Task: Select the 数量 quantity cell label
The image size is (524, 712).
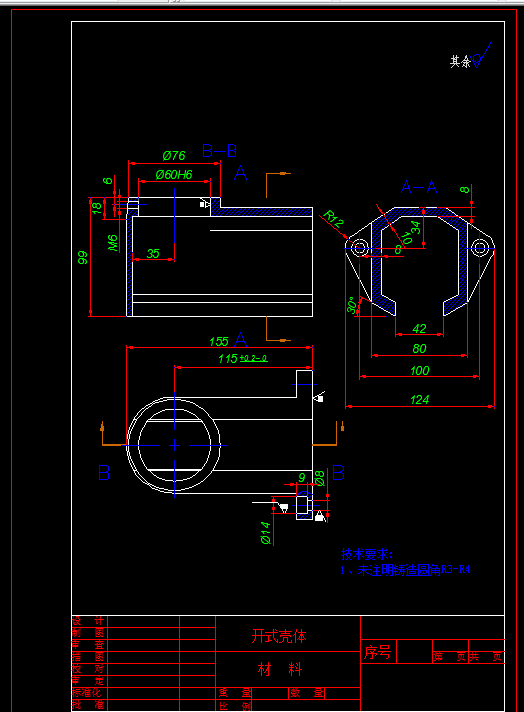Action: [x=306, y=693]
